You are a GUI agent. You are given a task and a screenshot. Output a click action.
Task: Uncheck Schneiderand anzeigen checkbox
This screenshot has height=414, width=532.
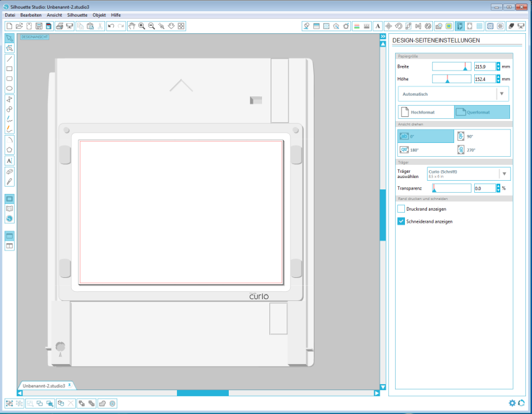[401, 221]
